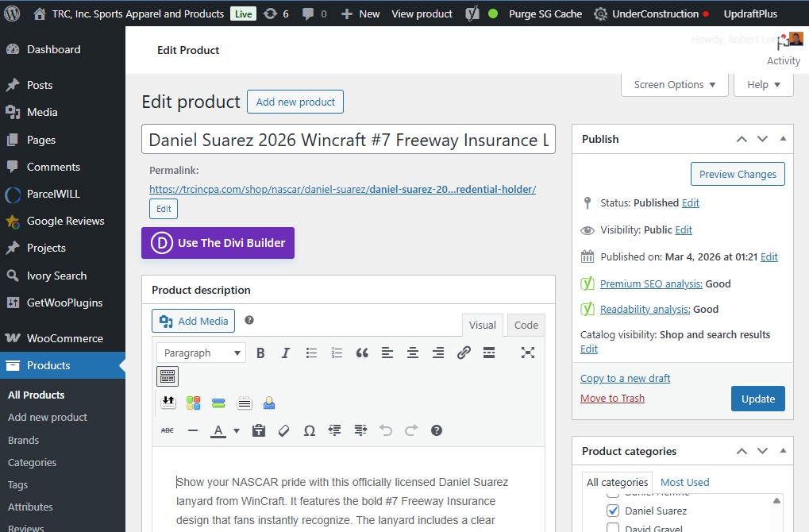The width and height of the screenshot is (809, 532).
Task: Open the Paragraph format dropdown
Action: click(201, 353)
